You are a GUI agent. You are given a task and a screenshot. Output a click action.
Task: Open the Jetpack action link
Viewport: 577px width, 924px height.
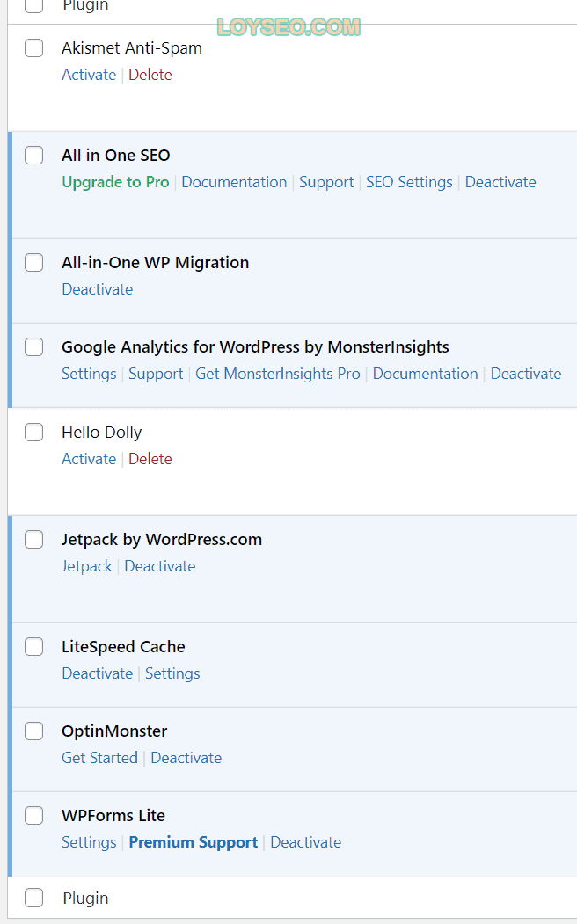[87, 566]
